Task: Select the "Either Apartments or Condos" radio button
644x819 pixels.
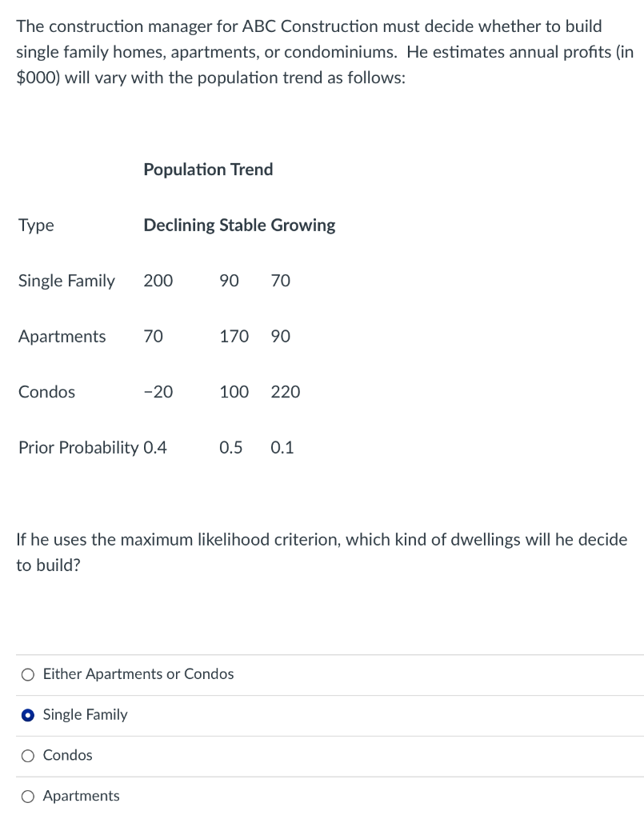Action: (29, 674)
